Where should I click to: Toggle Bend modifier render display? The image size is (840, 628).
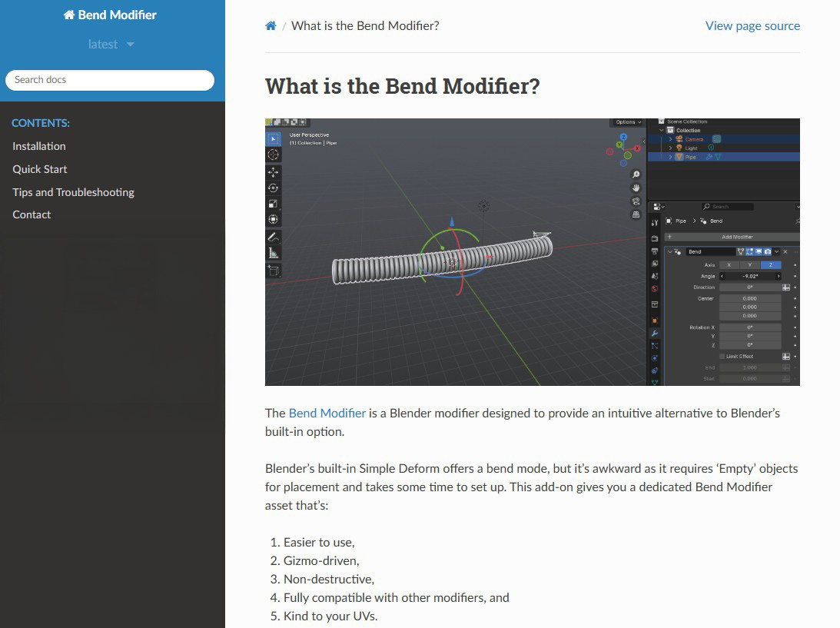click(767, 252)
